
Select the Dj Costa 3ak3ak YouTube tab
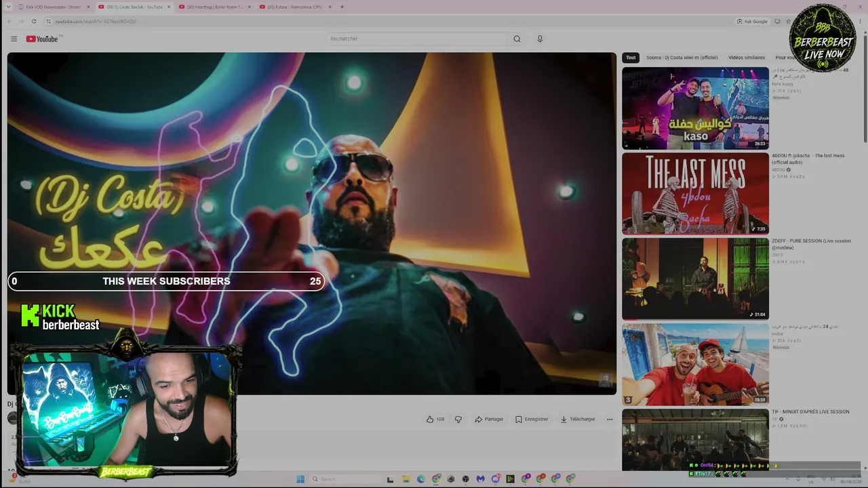(134, 7)
